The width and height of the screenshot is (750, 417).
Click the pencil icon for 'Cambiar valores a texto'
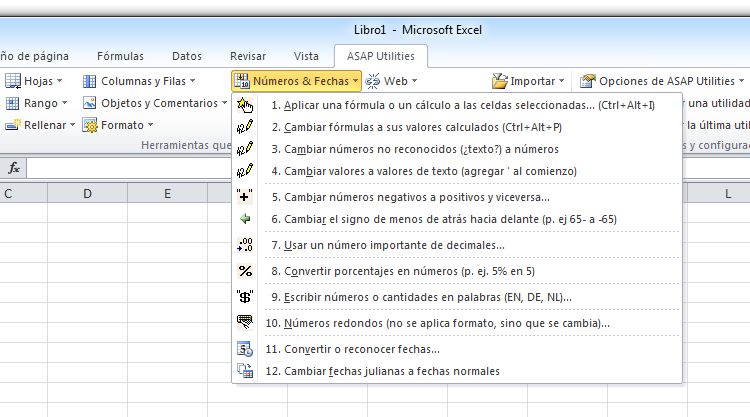click(x=245, y=171)
